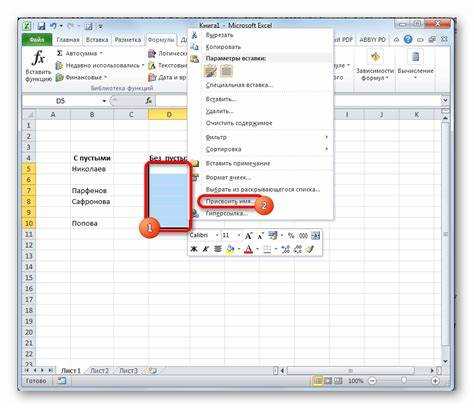Switch to the Вставка ribbon tab
474x408 pixels.
click(x=97, y=40)
